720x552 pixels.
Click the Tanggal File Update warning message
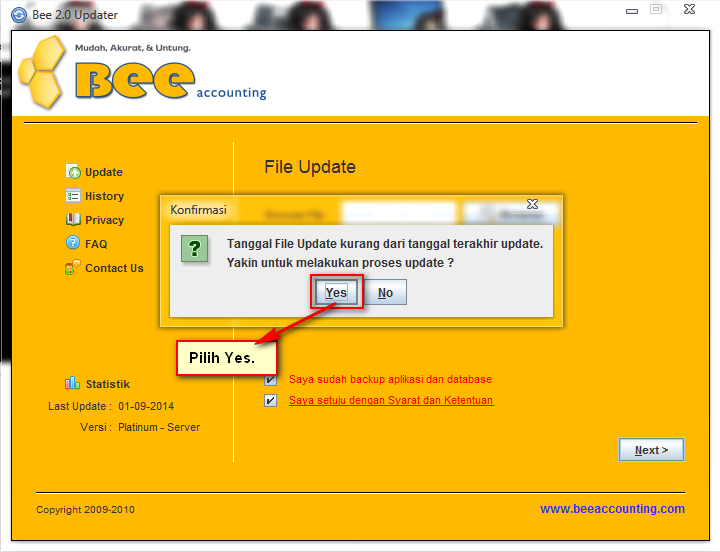(385, 253)
